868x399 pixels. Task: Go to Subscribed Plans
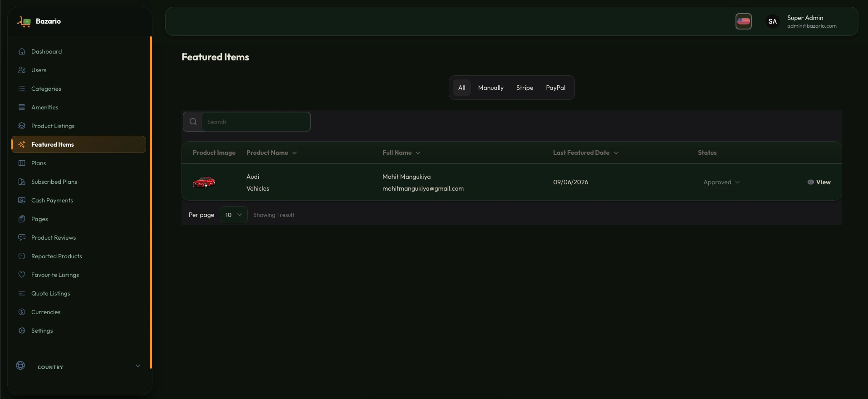coord(78,182)
